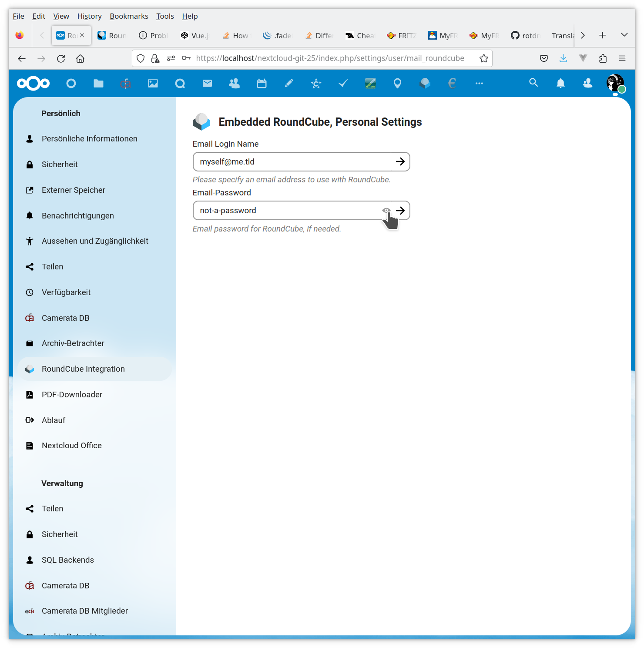This screenshot has width=644, height=648.
Task: Open PDF-Downloader settings
Action: click(x=94, y=395)
